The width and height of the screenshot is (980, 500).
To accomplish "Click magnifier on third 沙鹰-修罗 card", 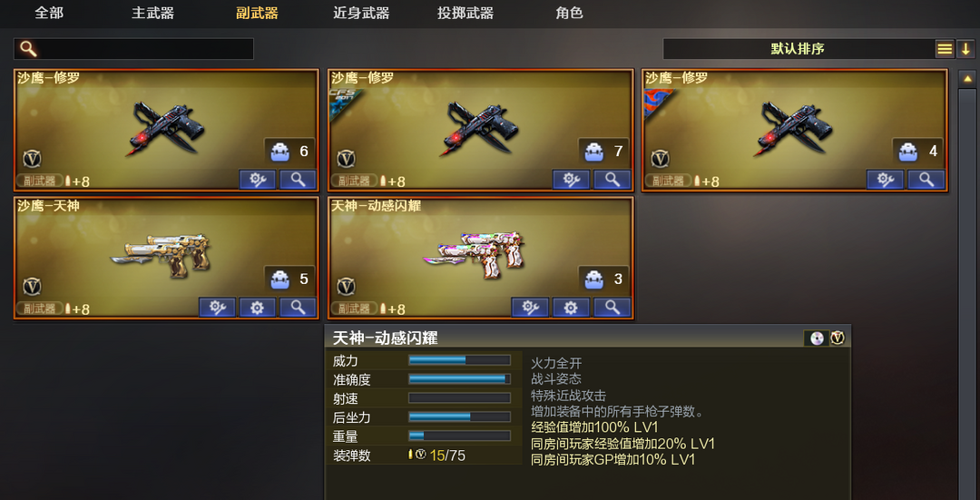I will [926, 180].
